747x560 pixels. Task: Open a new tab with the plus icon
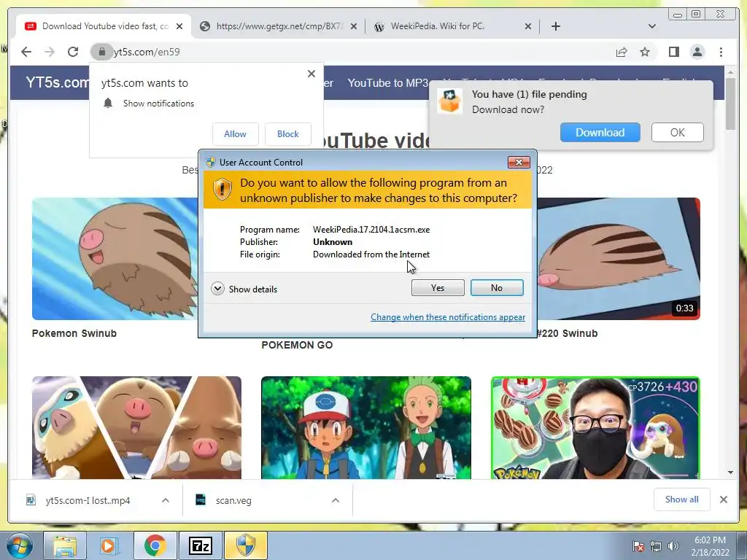tap(555, 26)
